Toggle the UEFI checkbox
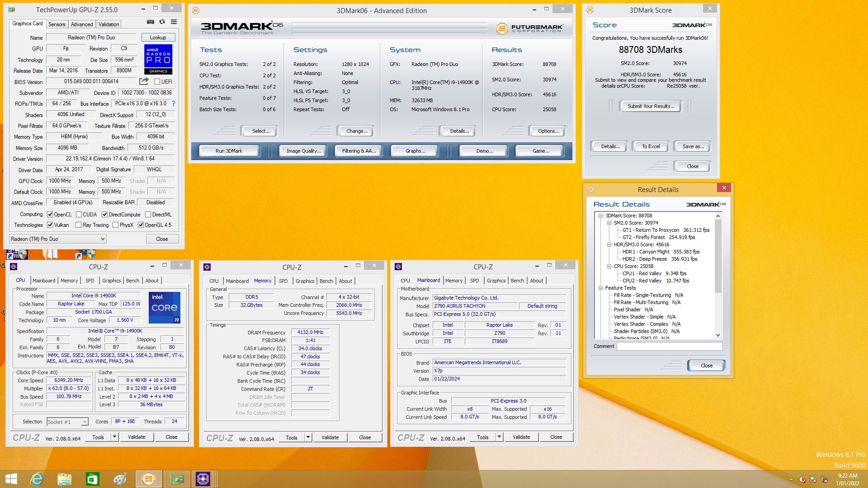 point(157,81)
